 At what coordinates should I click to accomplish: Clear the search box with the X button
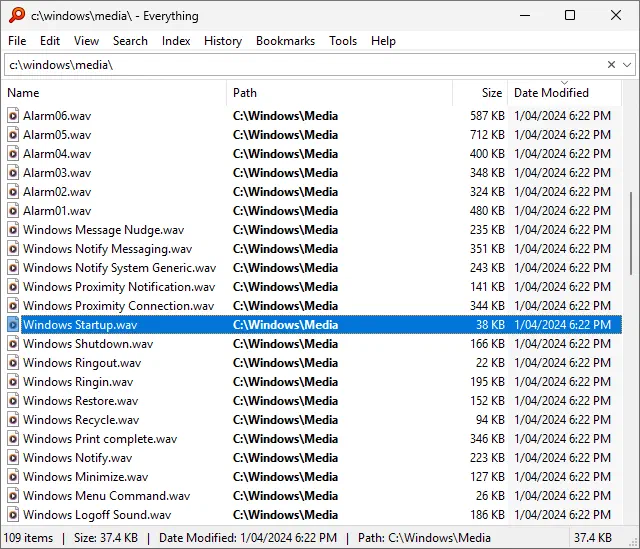tap(611, 64)
